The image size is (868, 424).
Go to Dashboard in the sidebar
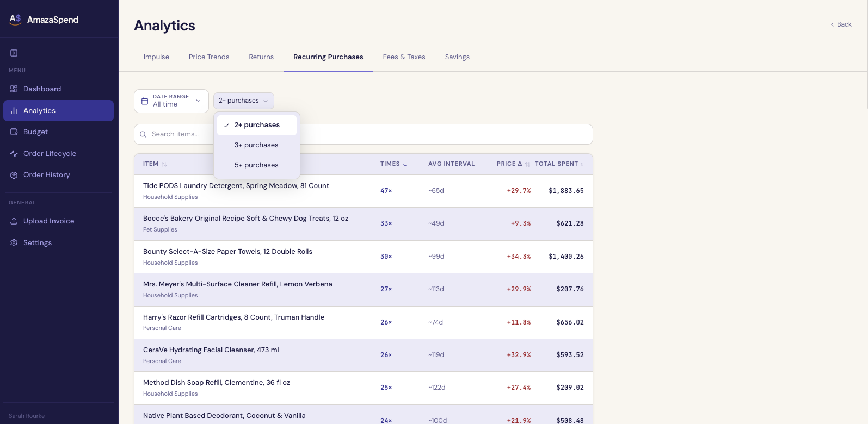(58, 89)
